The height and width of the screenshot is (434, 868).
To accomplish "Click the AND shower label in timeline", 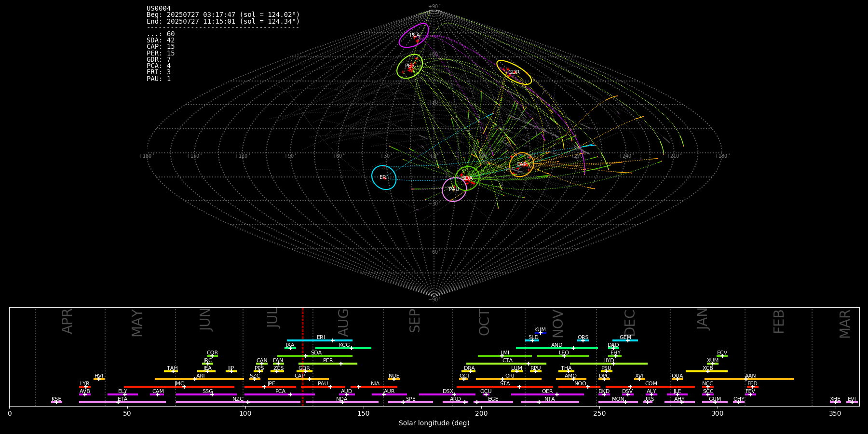I will coord(556,345).
